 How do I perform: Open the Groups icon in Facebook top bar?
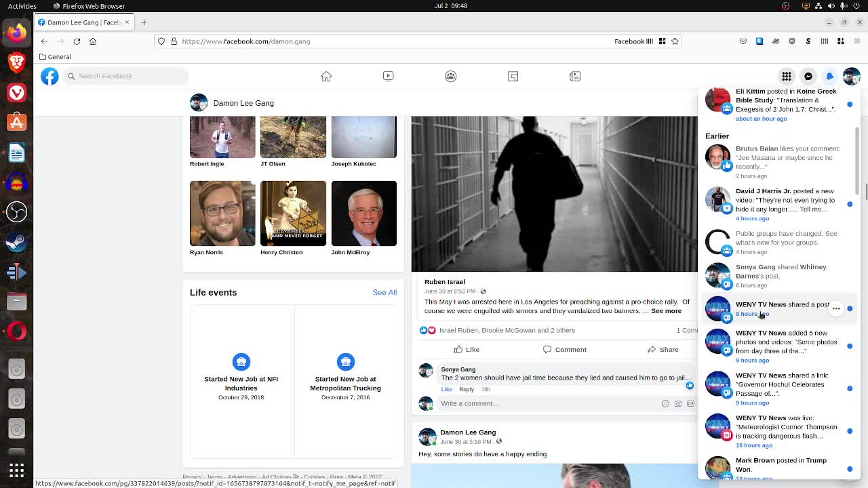pyautogui.click(x=451, y=76)
